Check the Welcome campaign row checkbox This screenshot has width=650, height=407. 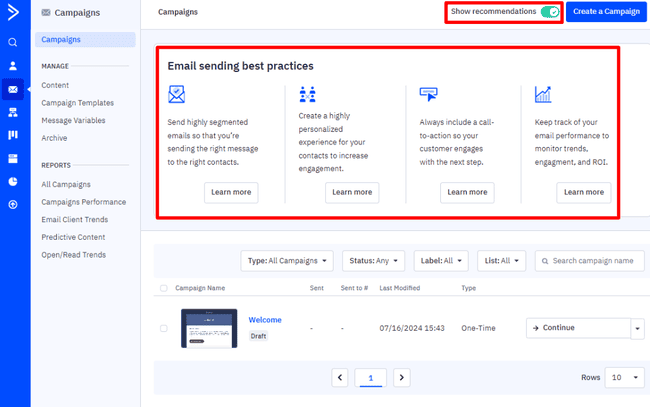[x=164, y=328]
